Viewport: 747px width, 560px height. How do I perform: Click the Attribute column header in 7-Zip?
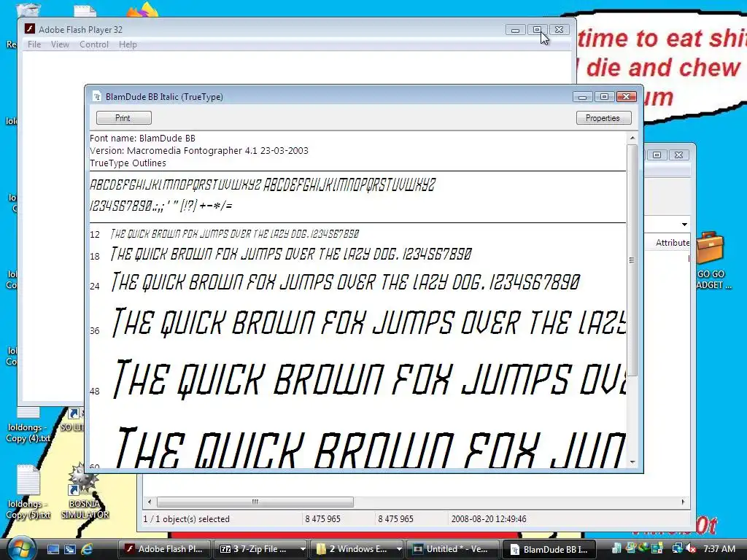tap(672, 242)
